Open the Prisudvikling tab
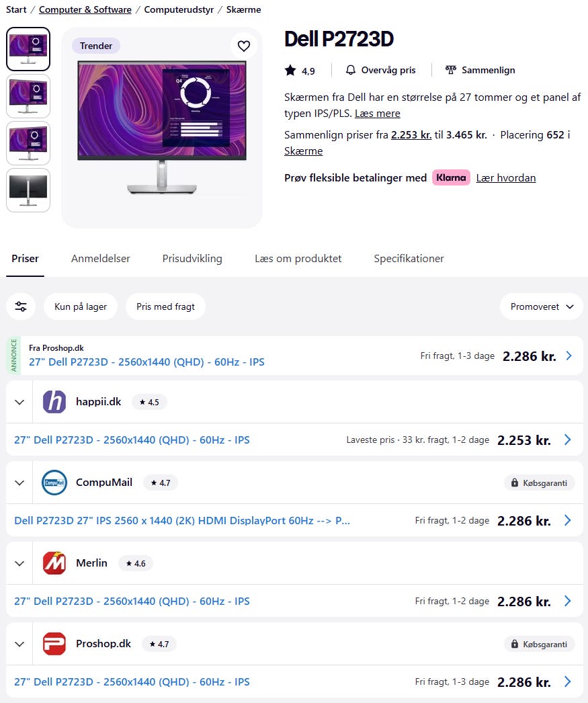Screen dimensions: 588x703 point(192,259)
